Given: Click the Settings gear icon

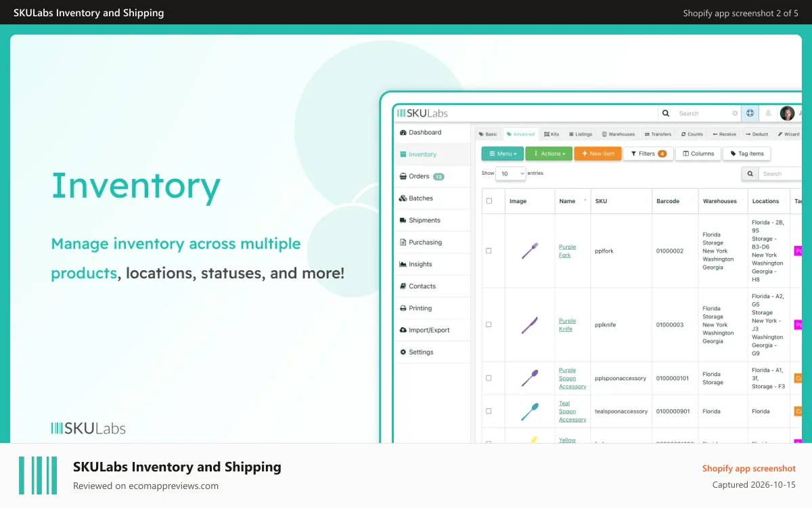Looking at the screenshot, I should click(403, 352).
